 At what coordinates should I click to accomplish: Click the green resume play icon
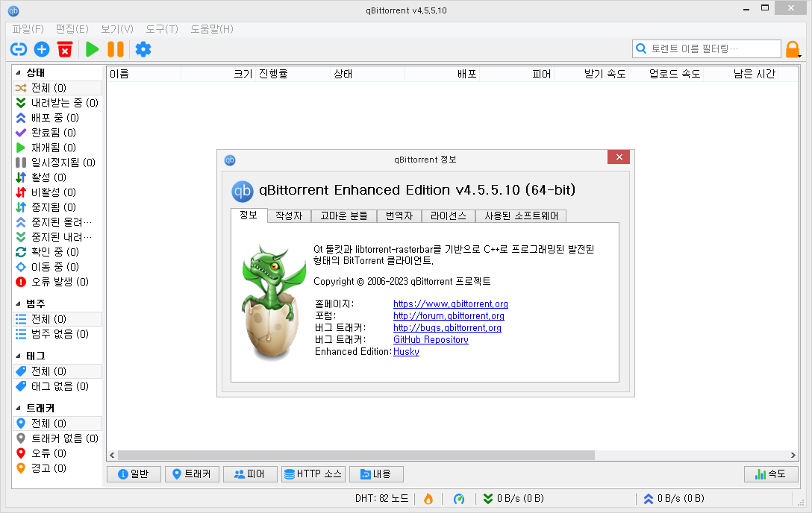pyautogui.click(x=93, y=49)
